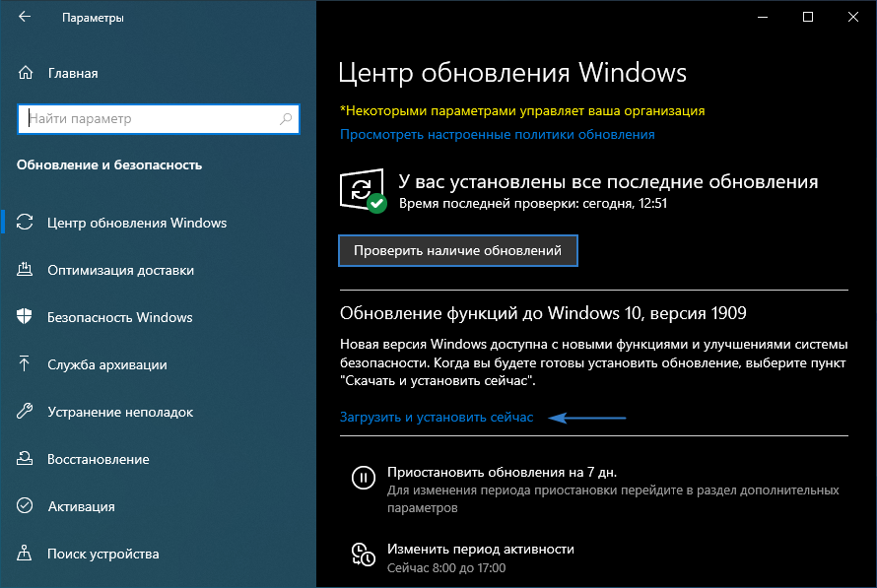Select the Служба архивации arrow icon
877x588 pixels.
[25, 363]
